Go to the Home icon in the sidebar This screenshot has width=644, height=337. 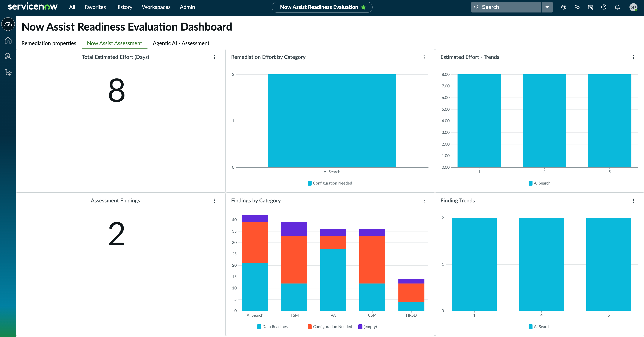(8, 40)
